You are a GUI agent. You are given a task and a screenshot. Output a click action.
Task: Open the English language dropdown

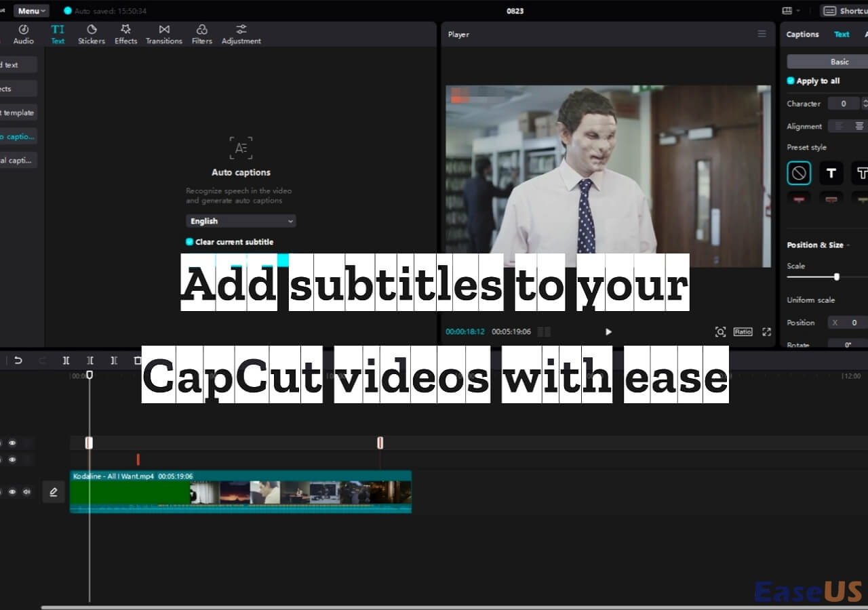click(x=241, y=221)
